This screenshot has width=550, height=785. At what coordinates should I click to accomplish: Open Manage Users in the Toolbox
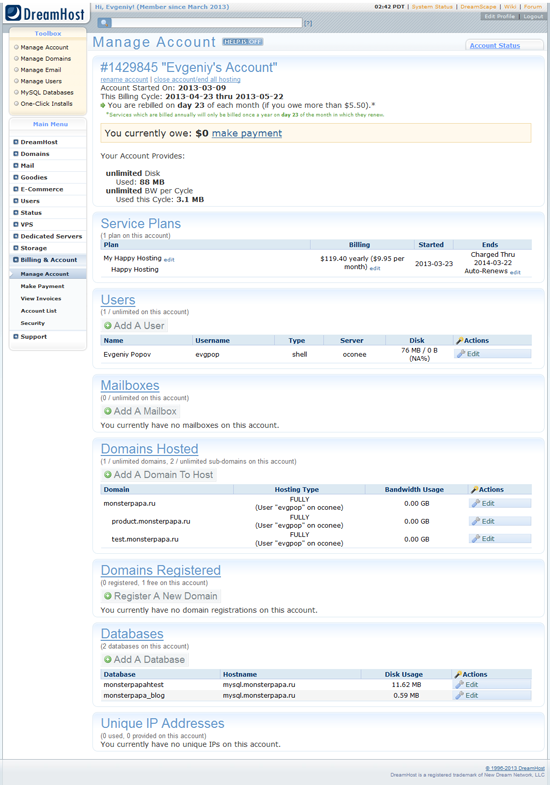pyautogui.click(x=41, y=81)
